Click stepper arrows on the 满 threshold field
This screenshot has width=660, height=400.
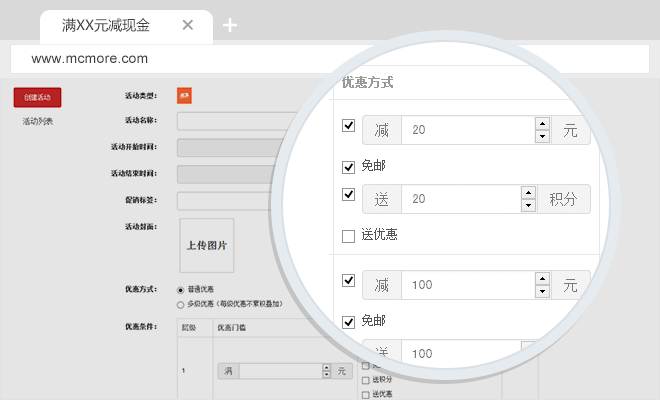[x=326, y=370]
